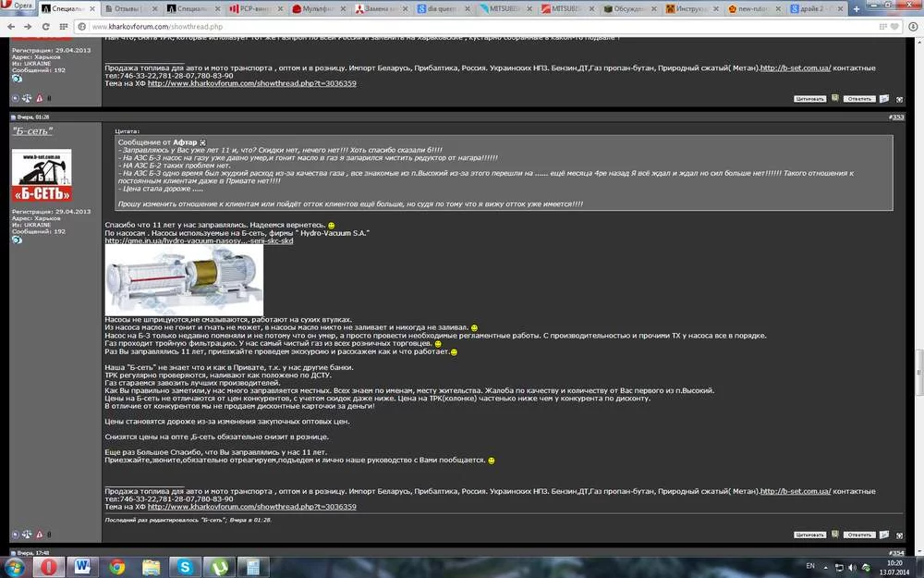
Task: Report post #353 with warning triangle icon
Action: [x=40, y=535]
